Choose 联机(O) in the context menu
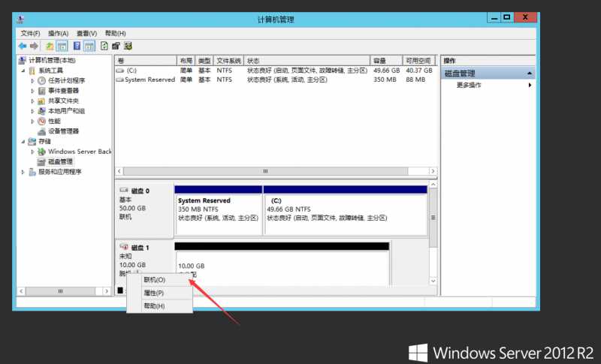Image resolution: width=601 pixels, height=364 pixels. pos(160,280)
